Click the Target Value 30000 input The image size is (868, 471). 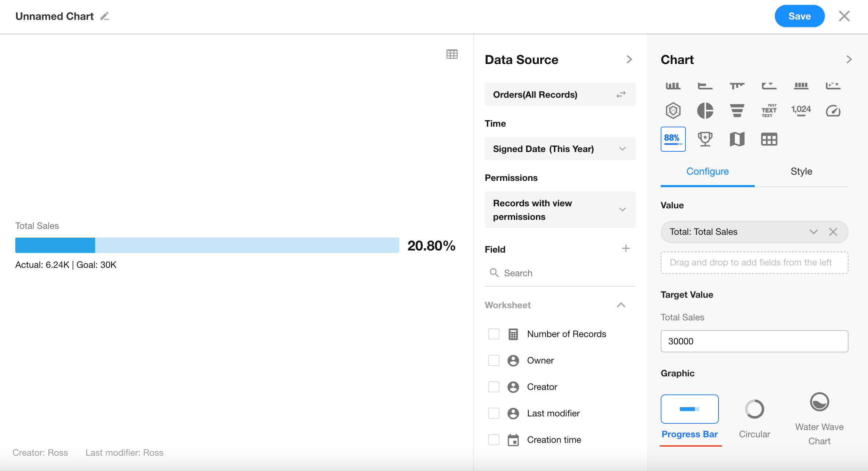tap(754, 341)
